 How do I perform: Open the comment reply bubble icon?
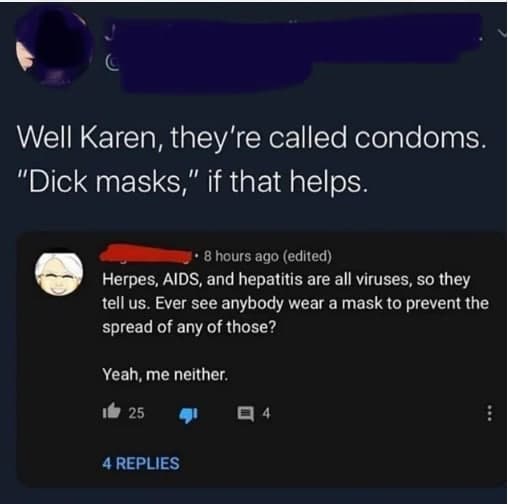246,414
